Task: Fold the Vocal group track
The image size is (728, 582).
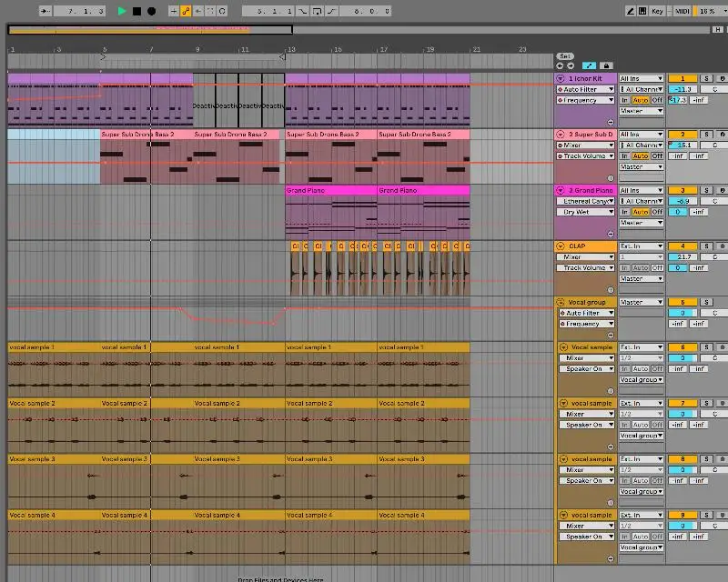Action: (561, 303)
